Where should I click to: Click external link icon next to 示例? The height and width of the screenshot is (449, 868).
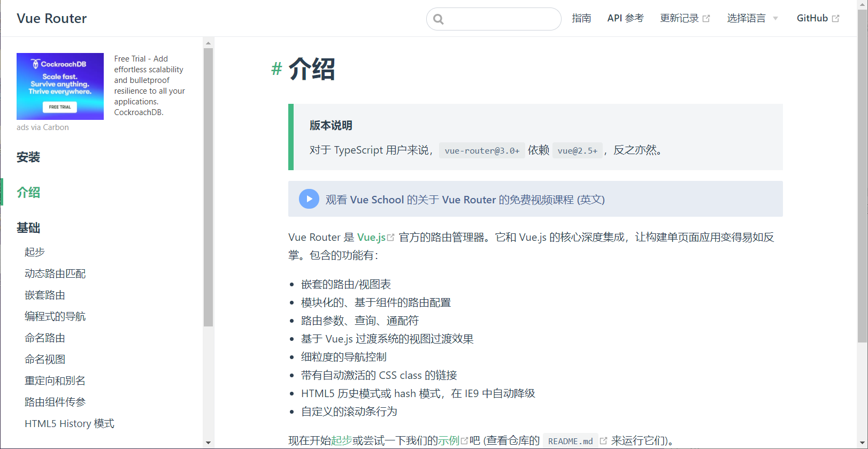pos(465,440)
